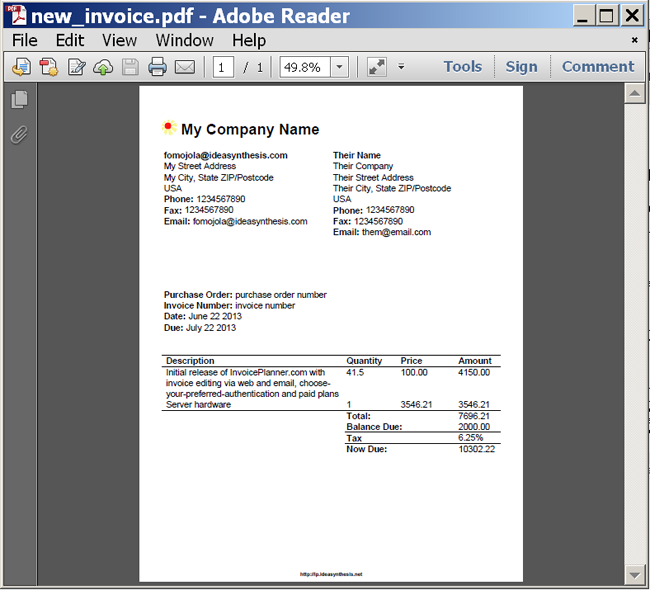
Task: Click the cloud upload icon
Action: click(x=103, y=67)
